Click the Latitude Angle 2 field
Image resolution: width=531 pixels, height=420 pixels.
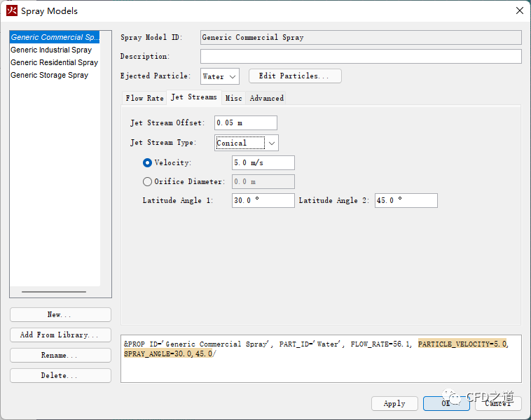tap(406, 201)
